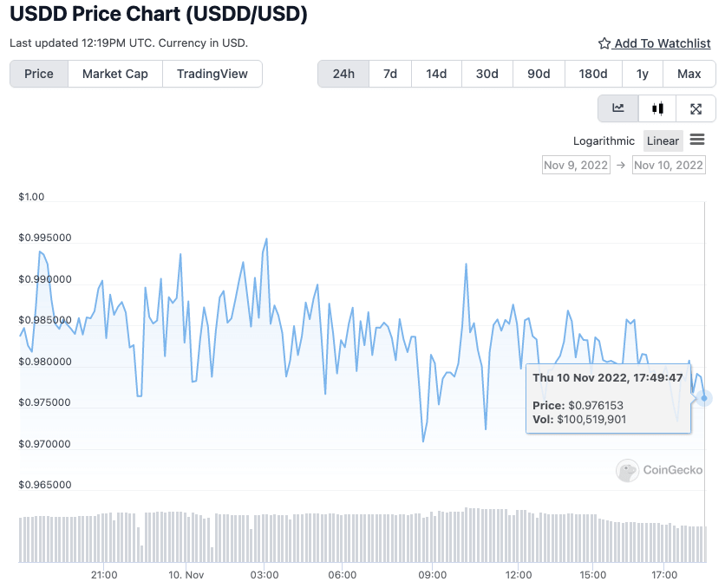The width and height of the screenshot is (725, 588).
Task: Open the TradingView tab
Action: (212, 74)
